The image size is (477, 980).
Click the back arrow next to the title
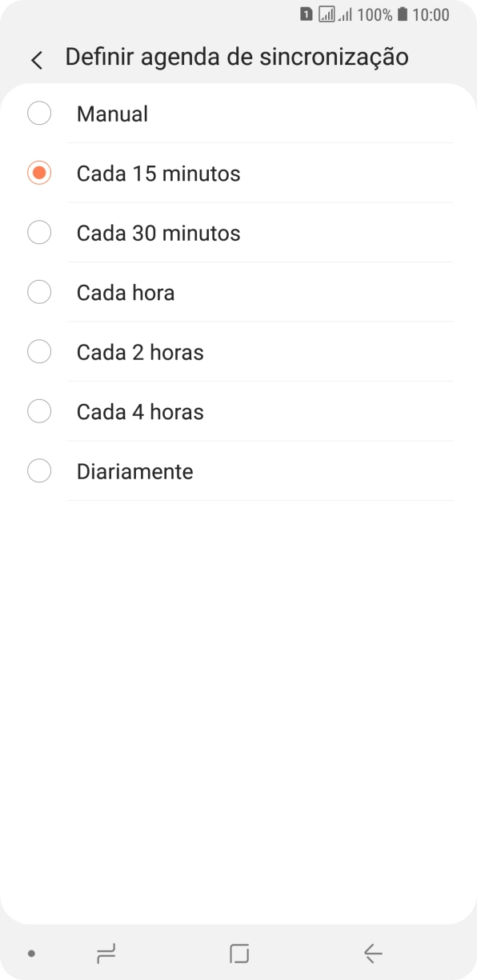pos(36,59)
